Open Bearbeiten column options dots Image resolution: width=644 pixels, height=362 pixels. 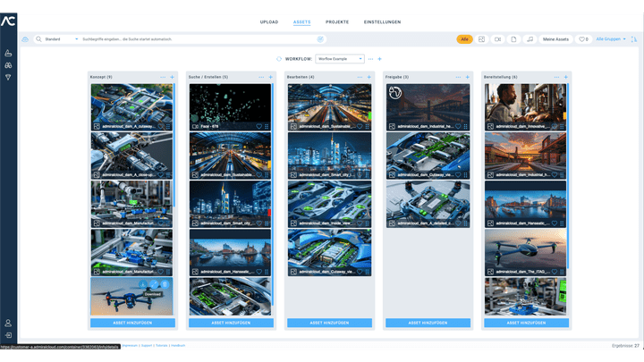pyautogui.click(x=360, y=77)
